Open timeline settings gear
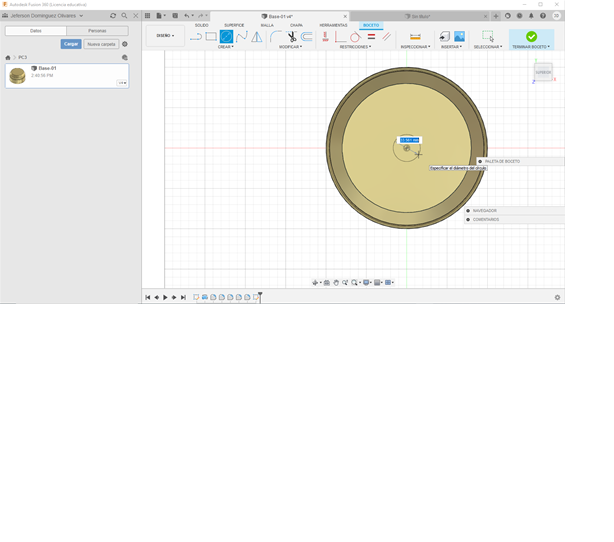 (557, 298)
